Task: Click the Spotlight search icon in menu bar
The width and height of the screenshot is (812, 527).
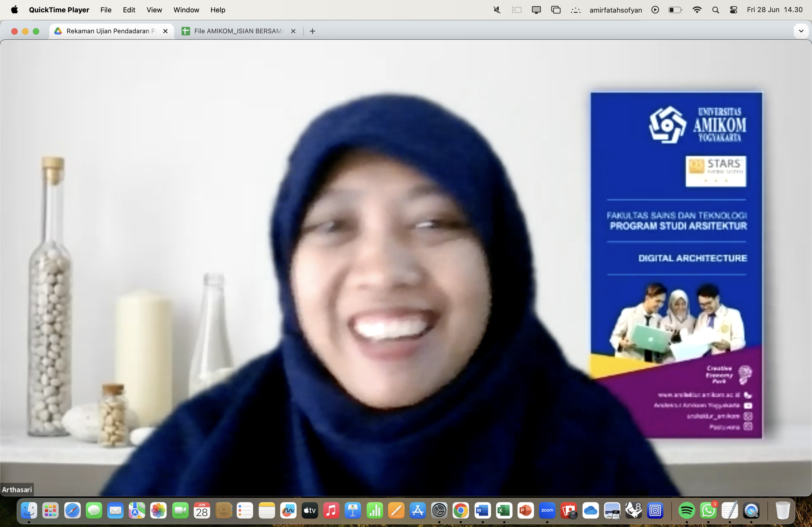Action: 715,10
